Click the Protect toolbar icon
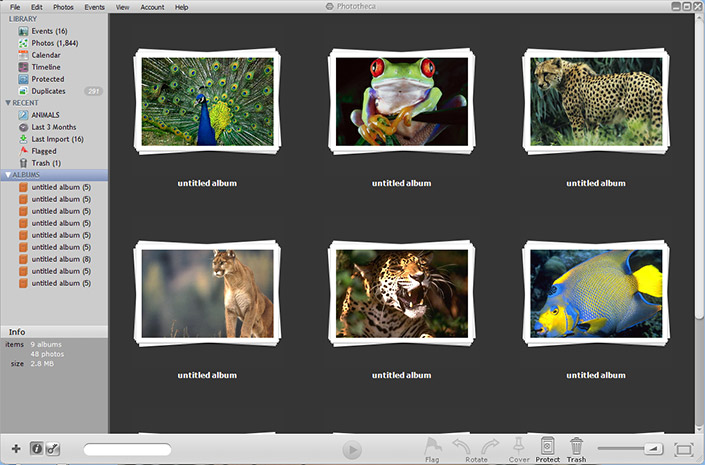The image size is (705, 465). [547, 449]
